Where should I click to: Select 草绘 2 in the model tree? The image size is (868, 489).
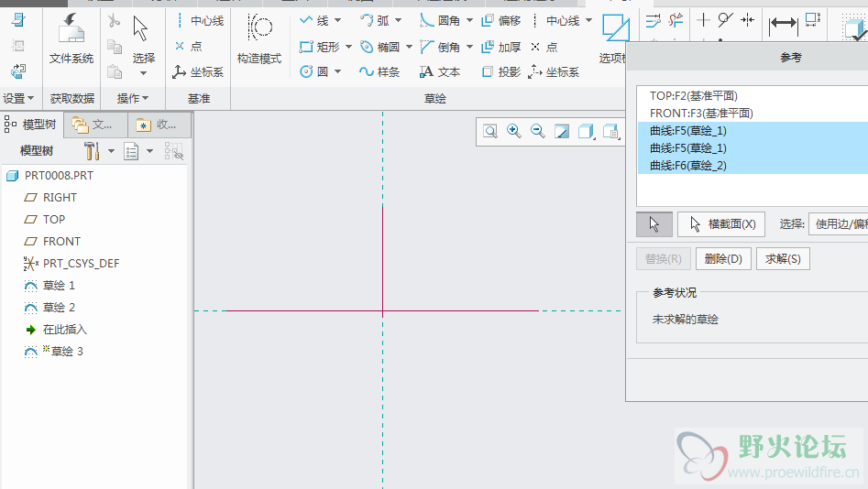pyautogui.click(x=59, y=308)
